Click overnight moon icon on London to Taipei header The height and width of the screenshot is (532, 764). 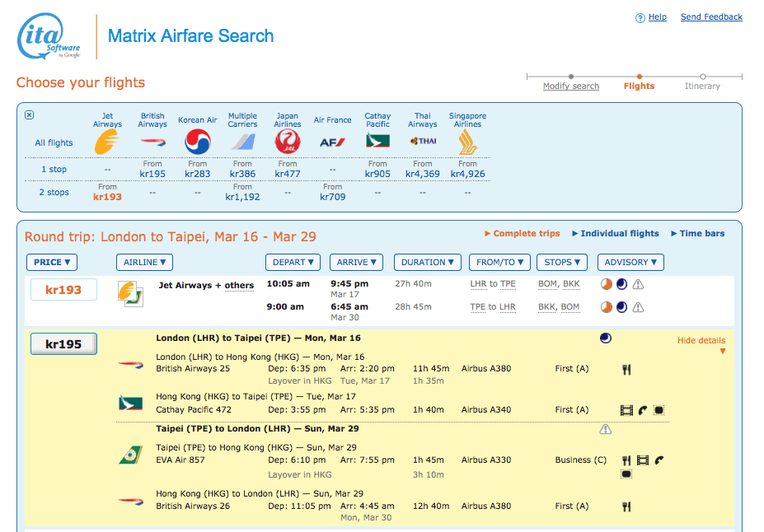(x=606, y=338)
